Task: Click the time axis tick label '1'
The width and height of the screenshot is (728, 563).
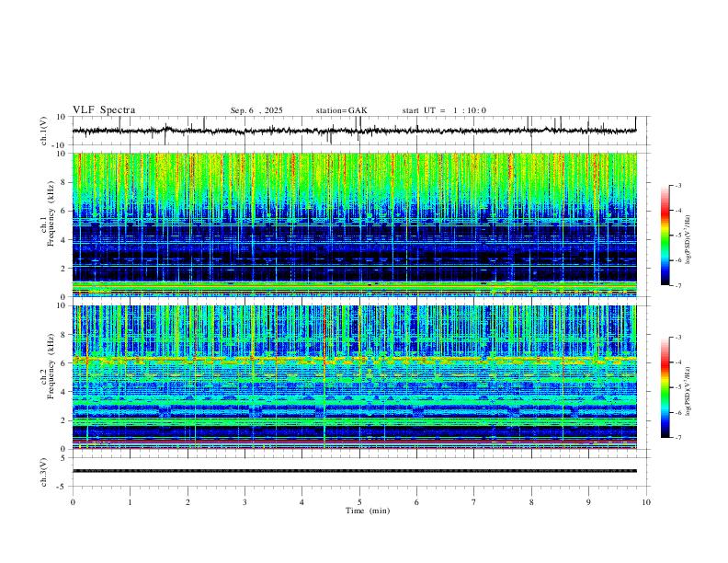Action: 130,502
